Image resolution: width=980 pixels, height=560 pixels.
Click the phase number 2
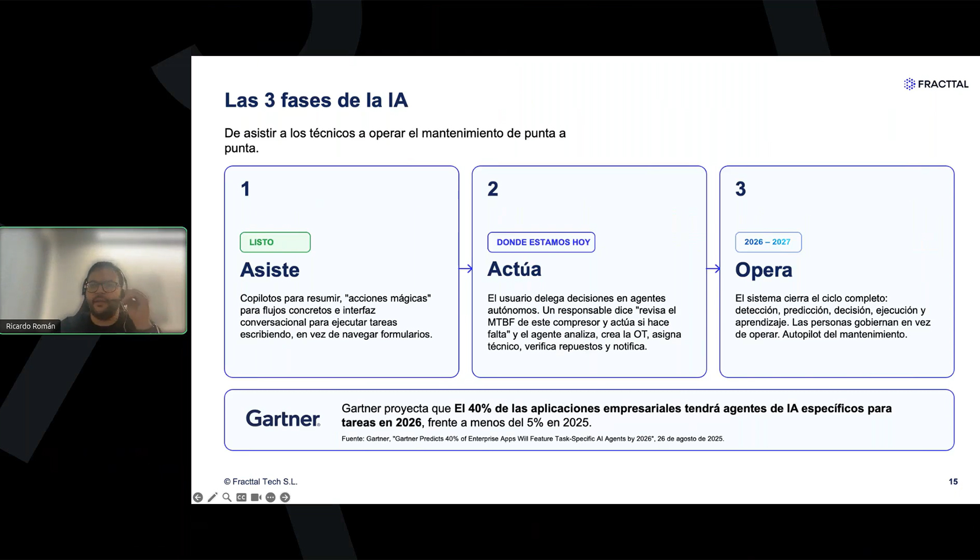pos(493,189)
